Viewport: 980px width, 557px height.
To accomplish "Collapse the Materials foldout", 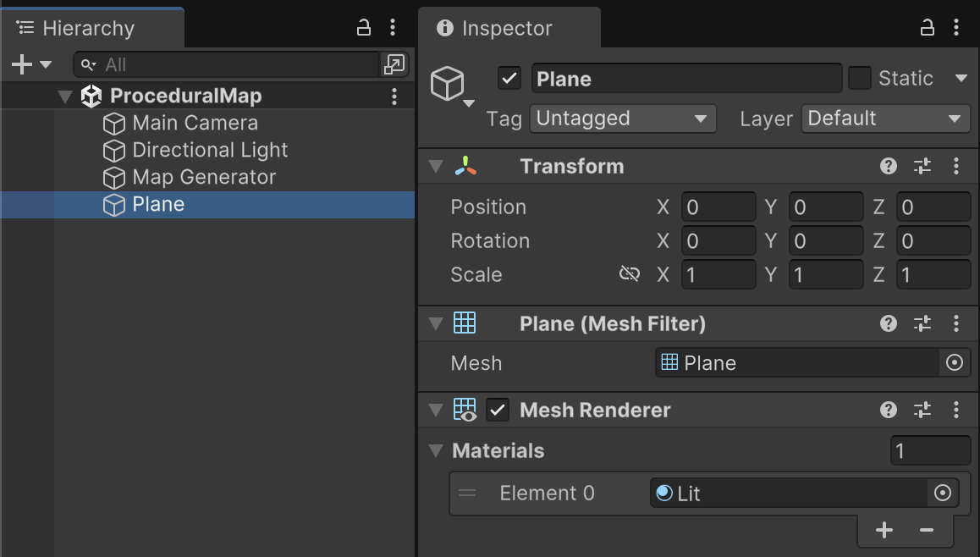I will click(436, 450).
